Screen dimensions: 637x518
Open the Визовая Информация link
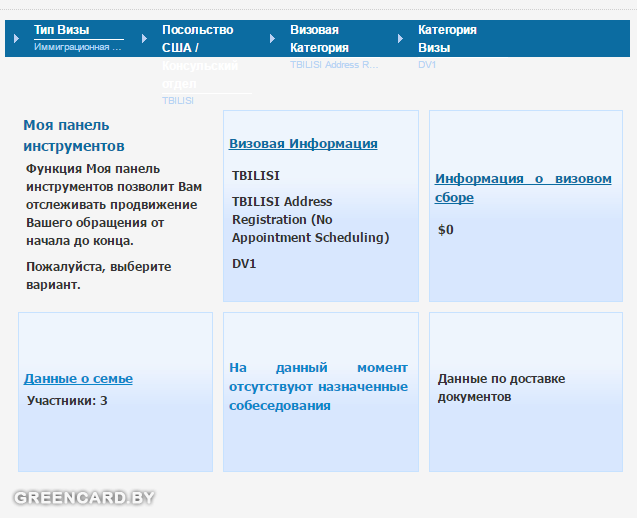click(x=303, y=144)
